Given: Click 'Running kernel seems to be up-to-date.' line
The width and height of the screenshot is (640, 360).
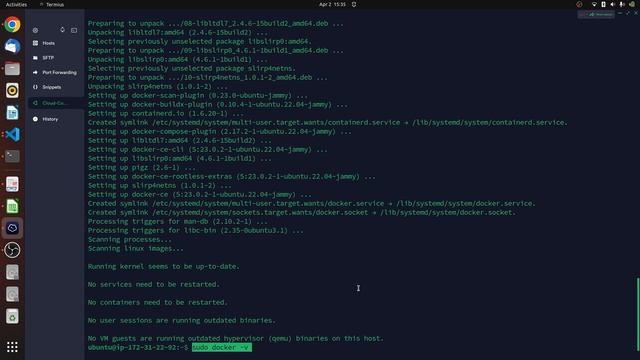Looking at the screenshot, I should (164, 267).
